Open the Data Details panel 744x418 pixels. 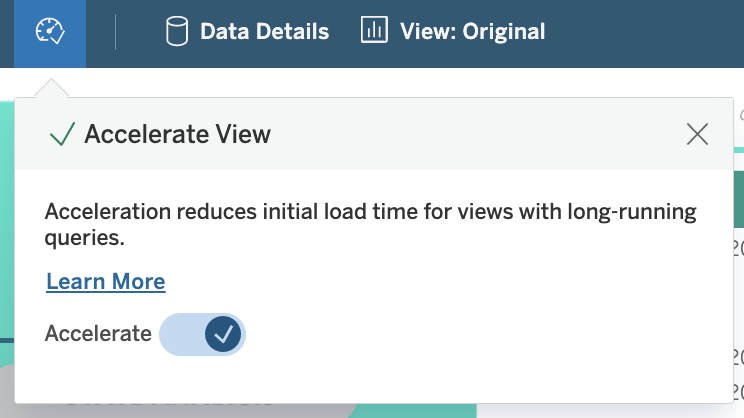point(264,32)
